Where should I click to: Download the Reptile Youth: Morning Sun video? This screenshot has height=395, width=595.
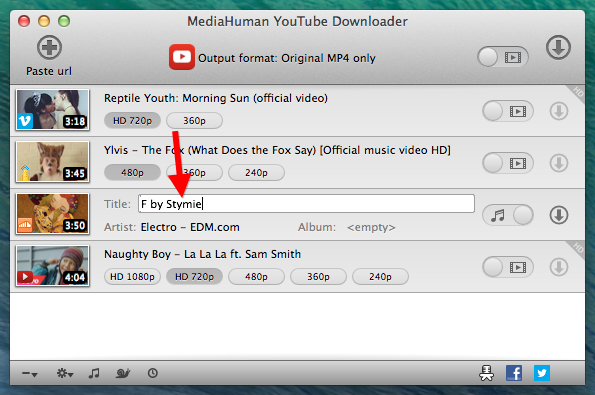(559, 111)
